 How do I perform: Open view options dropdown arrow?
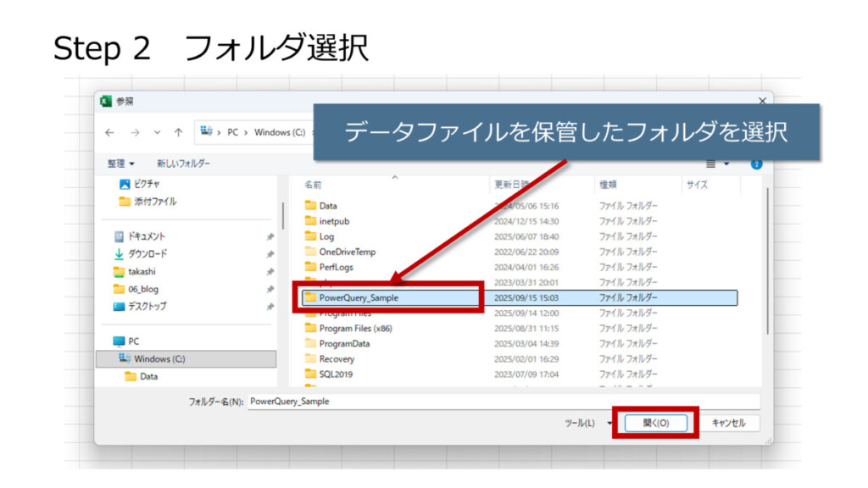tap(726, 164)
